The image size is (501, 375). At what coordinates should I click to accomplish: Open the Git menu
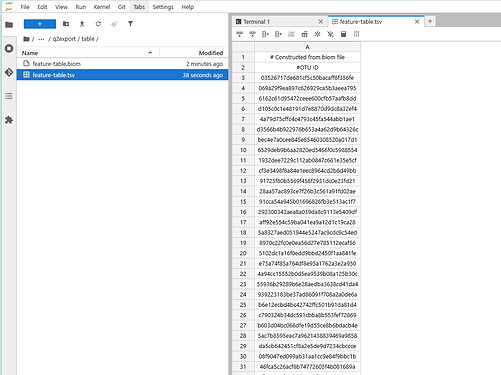click(x=122, y=7)
